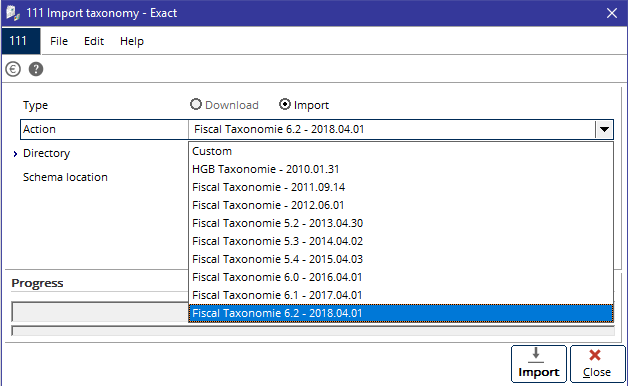Click the Exact app icon in title bar
This screenshot has width=628, height=386.
(x=13, y=13)
